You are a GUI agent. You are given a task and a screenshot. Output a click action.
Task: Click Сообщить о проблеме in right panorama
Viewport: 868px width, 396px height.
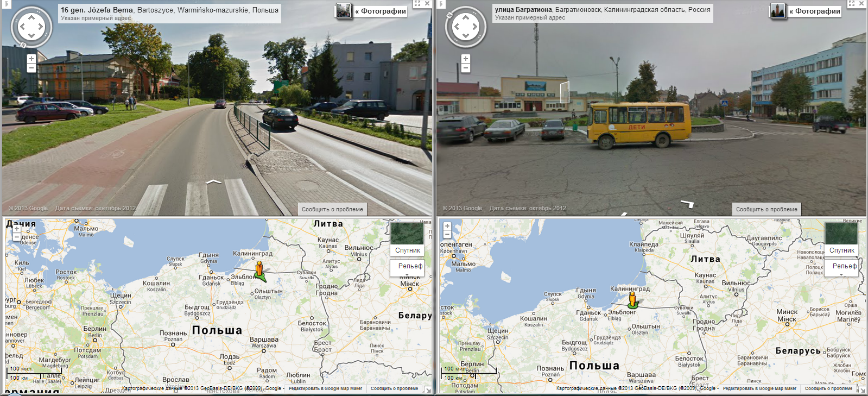click(766, 209)
